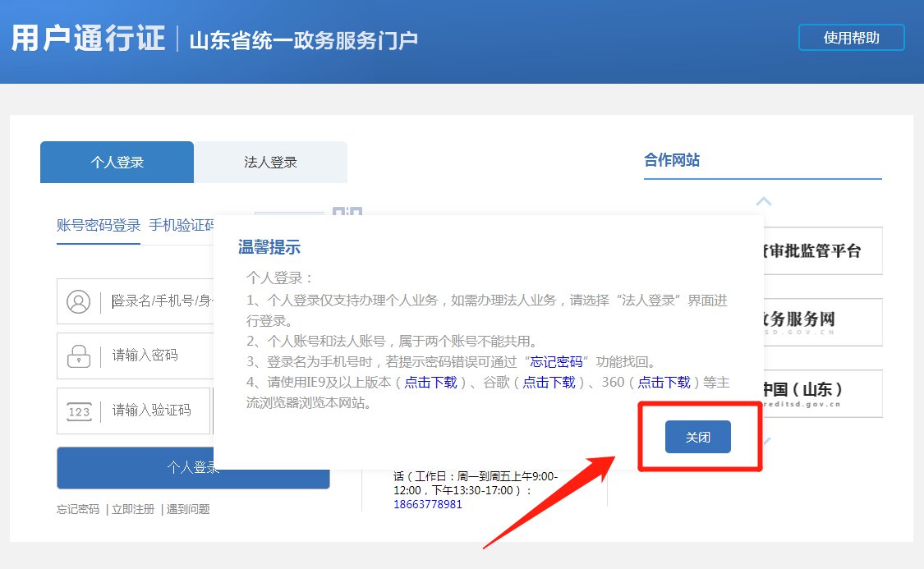Image resolution: width=924 pixels, height=569 pixels.
Task: Open the 政务服务网 partner site thumbnail
Action: click(x=823, y=322)
